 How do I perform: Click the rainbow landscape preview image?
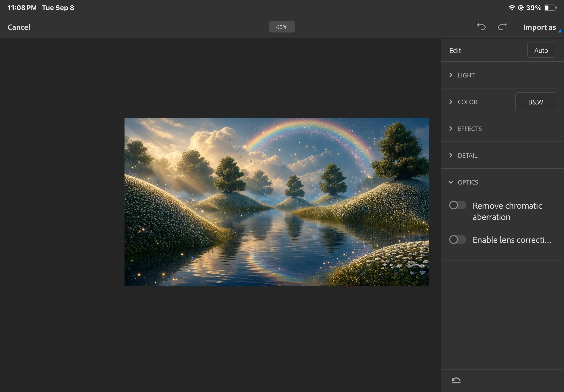coord(277,202)
